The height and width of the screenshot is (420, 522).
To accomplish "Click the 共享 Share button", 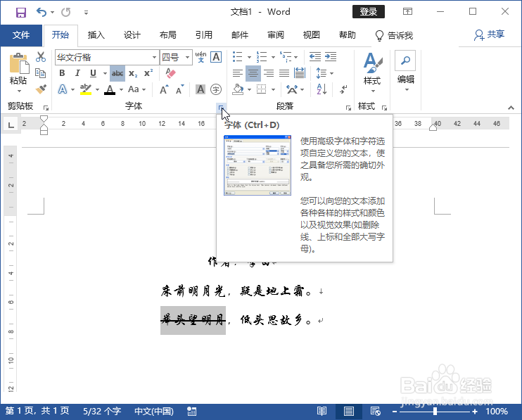I will pos(490,34).
